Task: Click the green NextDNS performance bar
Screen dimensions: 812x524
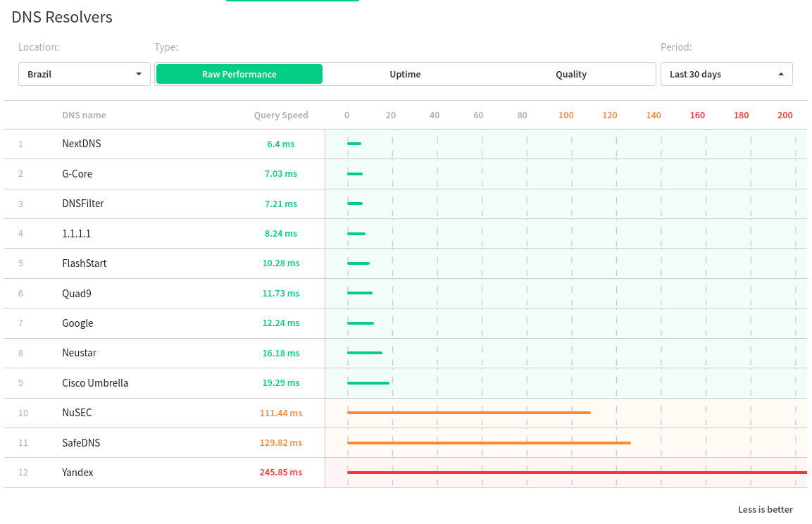Action: pos(354,144)
